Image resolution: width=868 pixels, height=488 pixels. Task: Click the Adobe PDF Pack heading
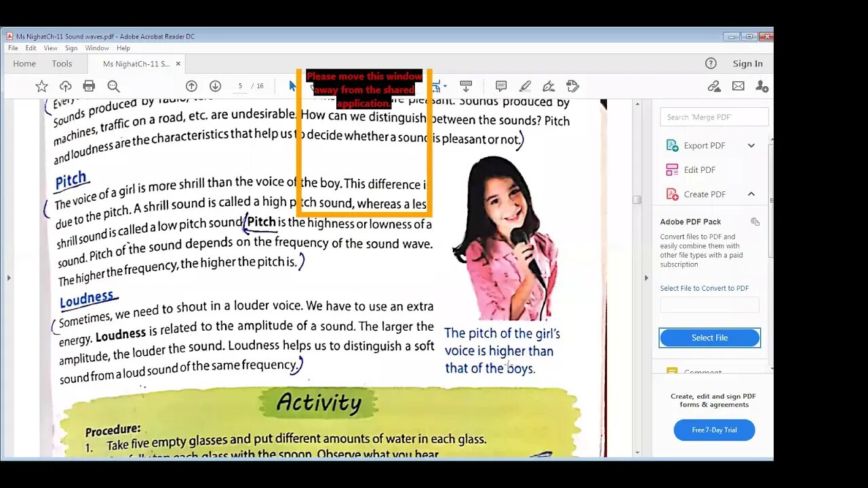pyautogui.click(x=690, y=222)
